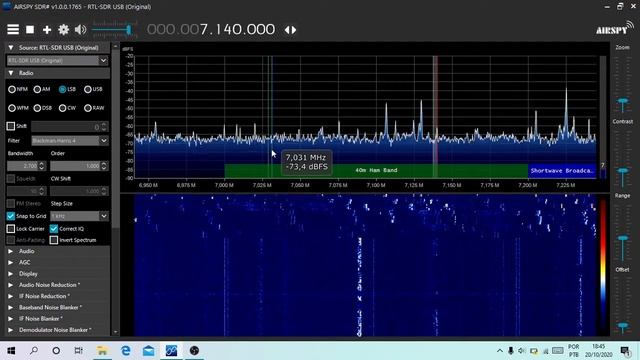Click the waterfall display
Image resolution: width=640 pixels, height=360 pixels.
point(365,265)
